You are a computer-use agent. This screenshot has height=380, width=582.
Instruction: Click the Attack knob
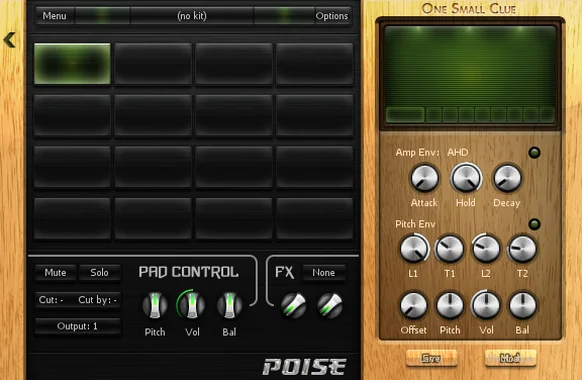point(424,178)
